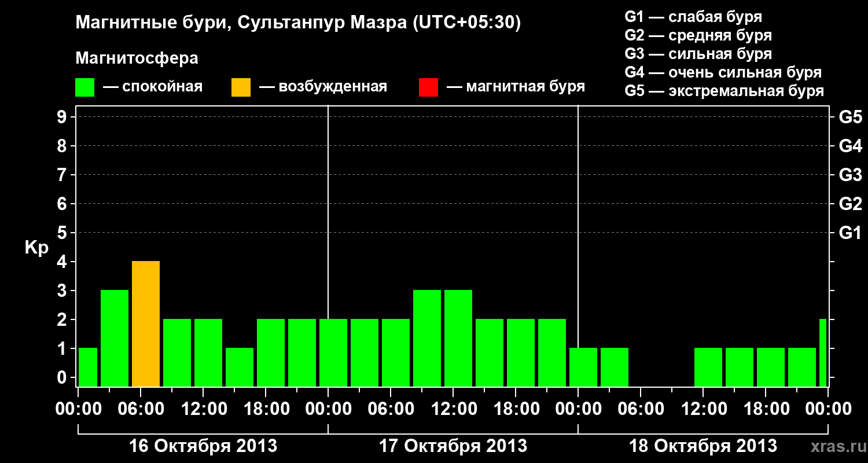Click the legend text 'G2 — средняя буря'
868x463 pixels.
(x=698, y=35)
